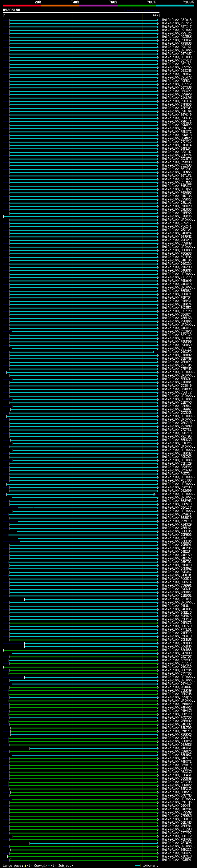This screenshot has width=197, height=868.
Task: Click the query end position 447
Action: click(x=155, y=15)
